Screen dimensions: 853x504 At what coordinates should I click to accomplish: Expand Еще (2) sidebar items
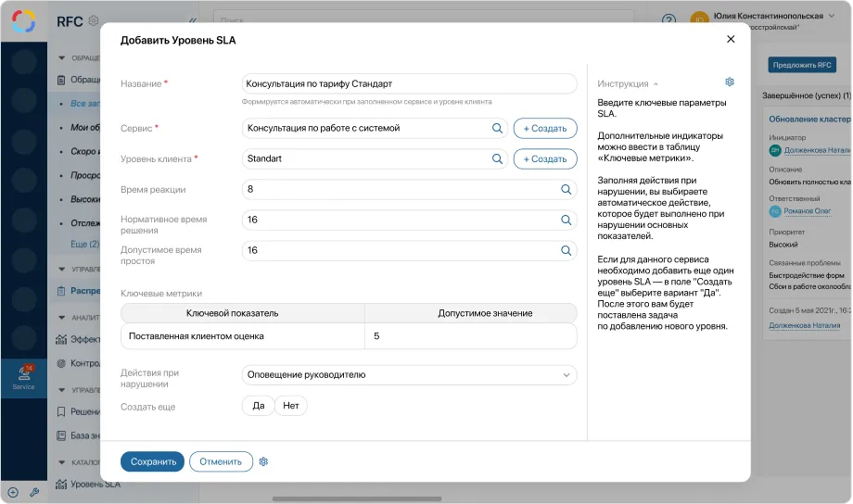tap(85, 244)
